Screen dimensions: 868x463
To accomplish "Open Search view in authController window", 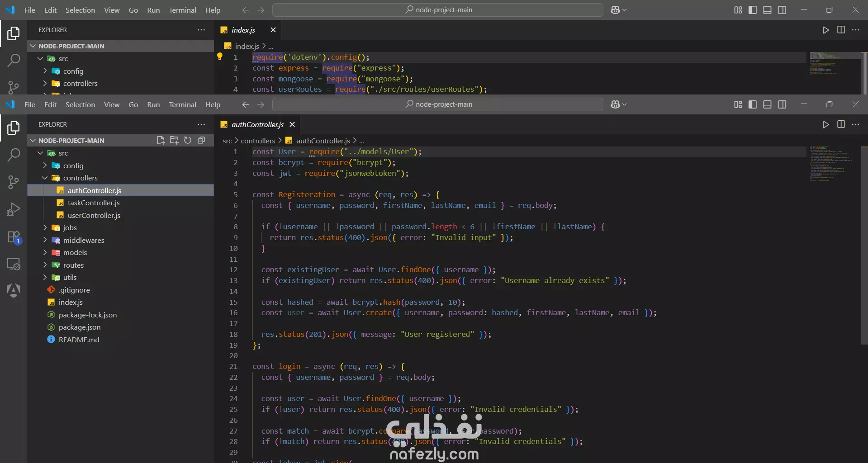I will [x=14, y=155].
